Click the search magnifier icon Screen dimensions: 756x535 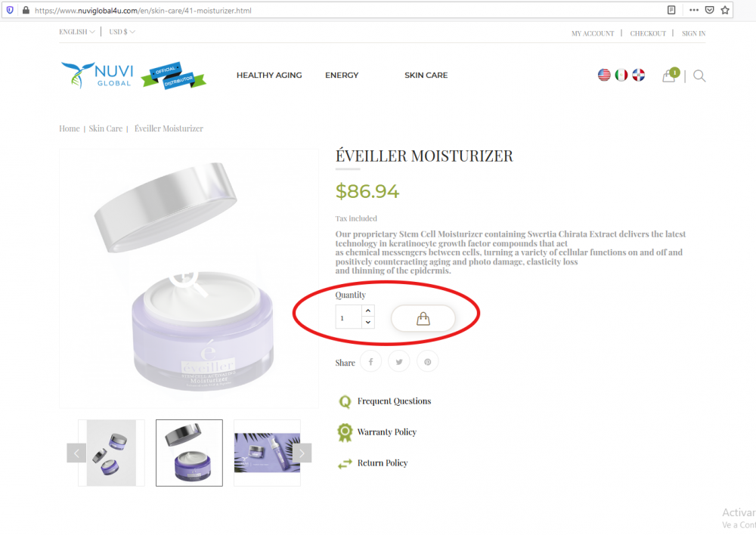point(699,76)
